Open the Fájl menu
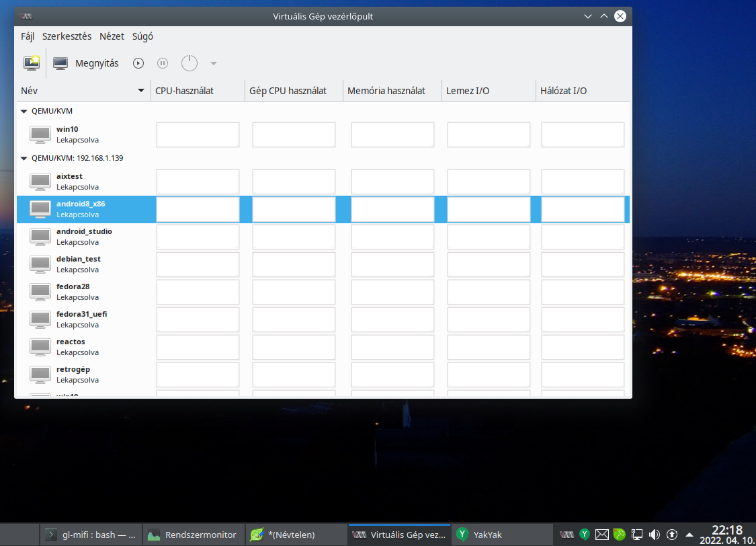 click(x=28, y=36)
